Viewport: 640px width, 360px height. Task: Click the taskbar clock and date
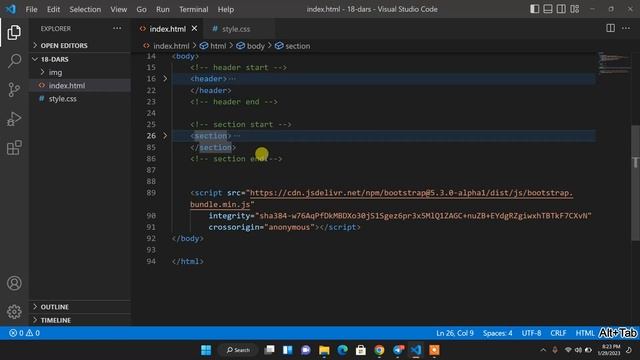[610, 350]
